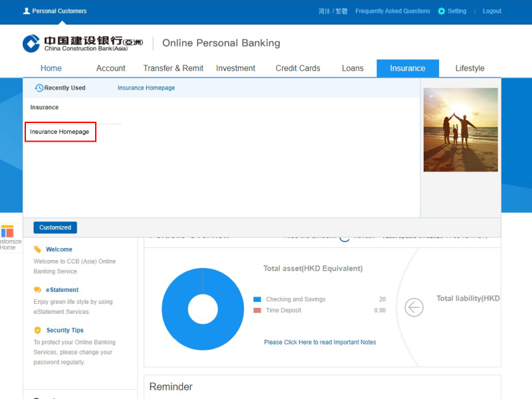The height and width of the screenshot is (399, 532).
Task: Switch language via the Chinese script link
Action: (332, 11)
